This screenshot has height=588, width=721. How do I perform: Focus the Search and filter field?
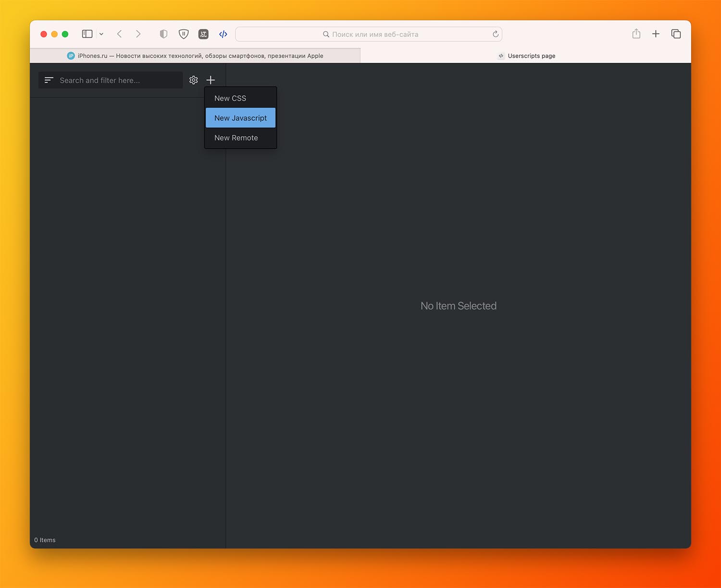(x=111, y=80)
